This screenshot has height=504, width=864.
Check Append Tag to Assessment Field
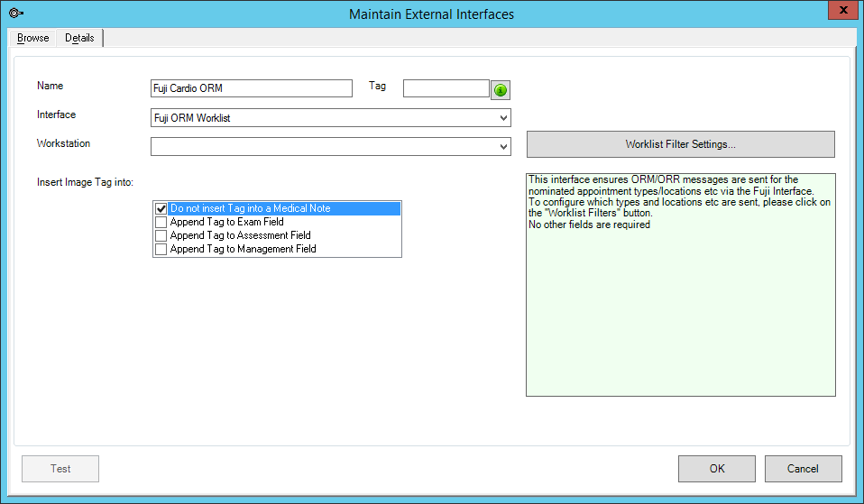pos(161,235)
